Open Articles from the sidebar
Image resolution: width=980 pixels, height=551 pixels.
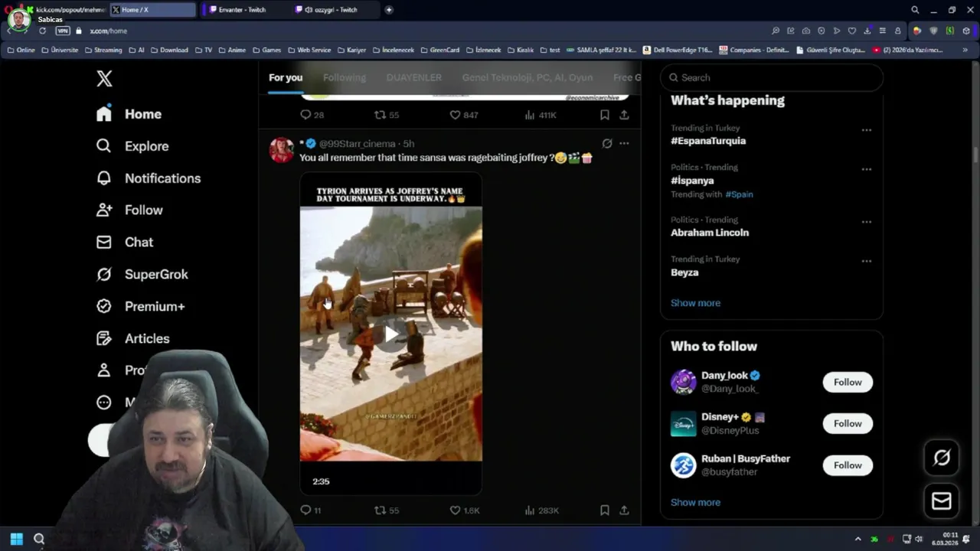coord(132,338)
